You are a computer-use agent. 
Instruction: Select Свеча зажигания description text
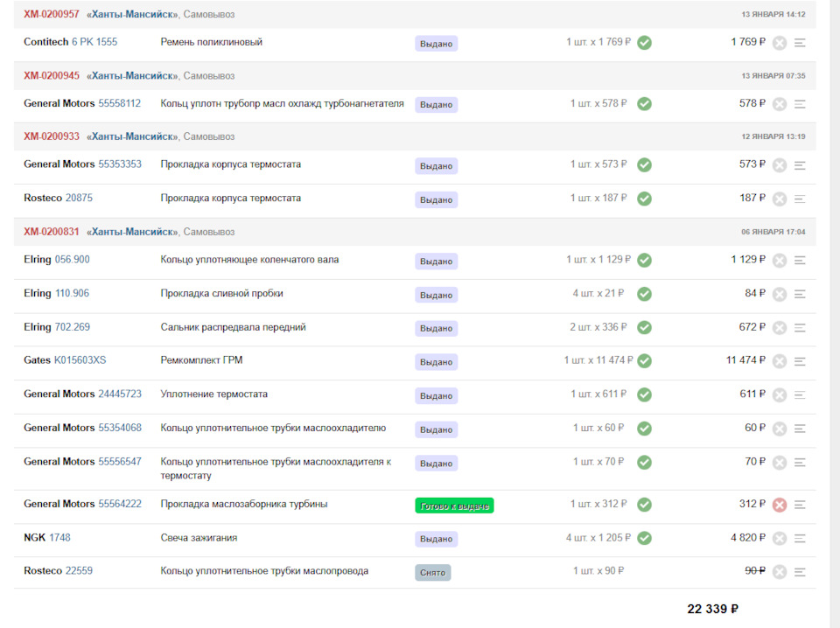[x=199, y=538]
